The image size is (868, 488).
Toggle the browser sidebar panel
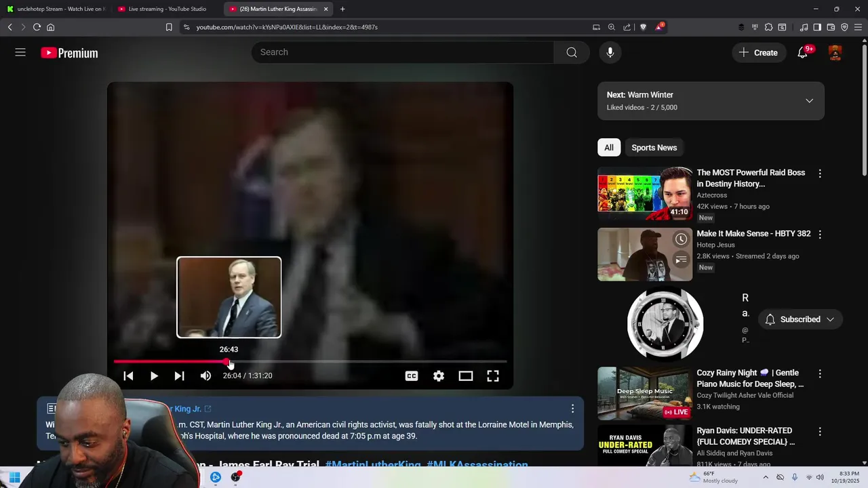(x=817, y=27)
